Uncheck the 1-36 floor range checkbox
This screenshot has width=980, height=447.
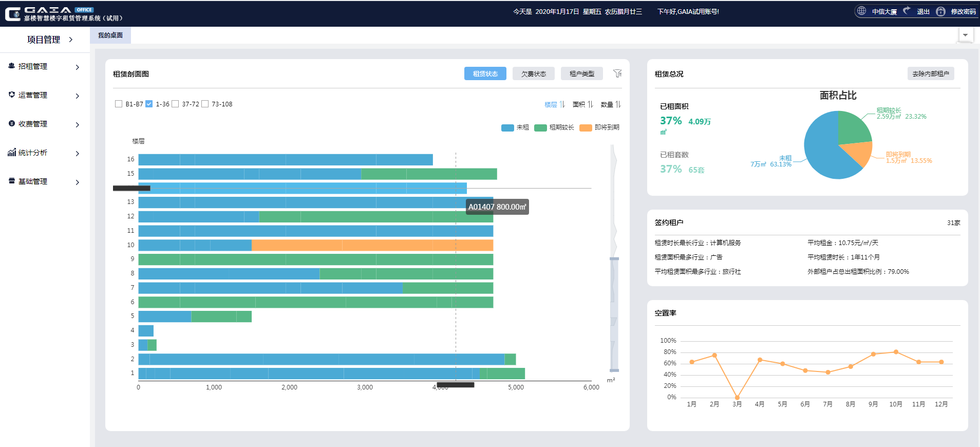tap(149, 104)
